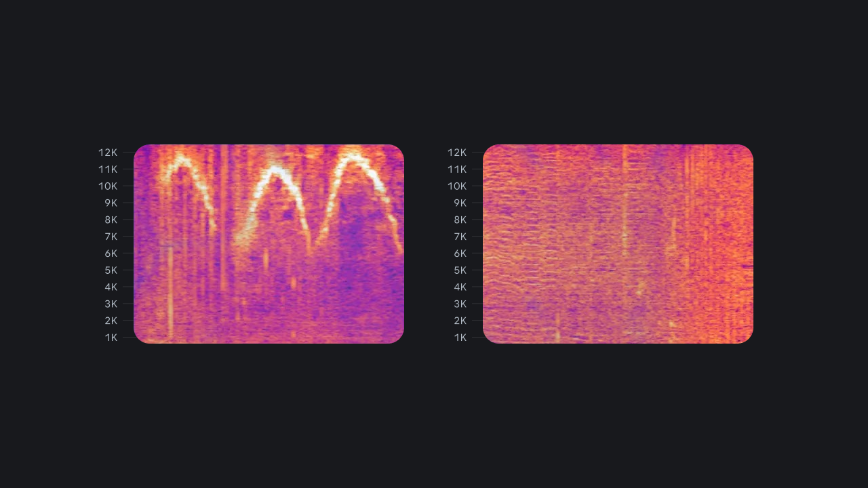Click the 6K tick label beside left spectrogram
Screen dimensions: 868x488
(x=112, y=253)
